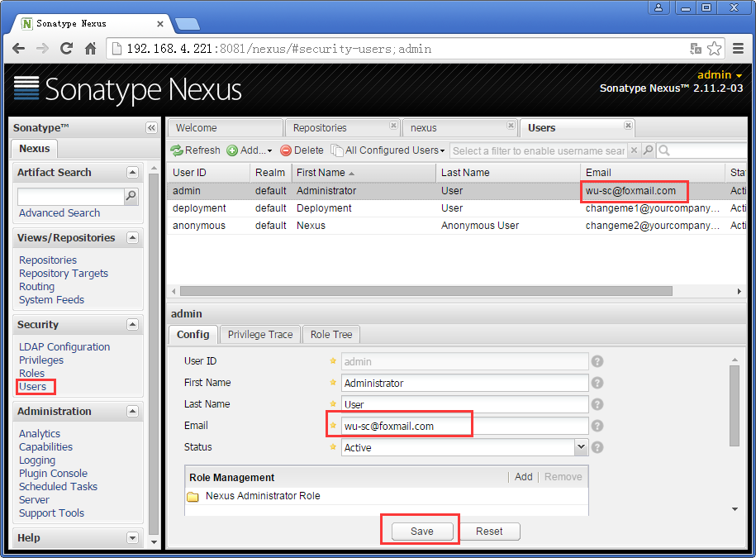Open the Role Tree tab
Image resolution: width=756 pixels, height=558 pixels.
tap(331, 334)
